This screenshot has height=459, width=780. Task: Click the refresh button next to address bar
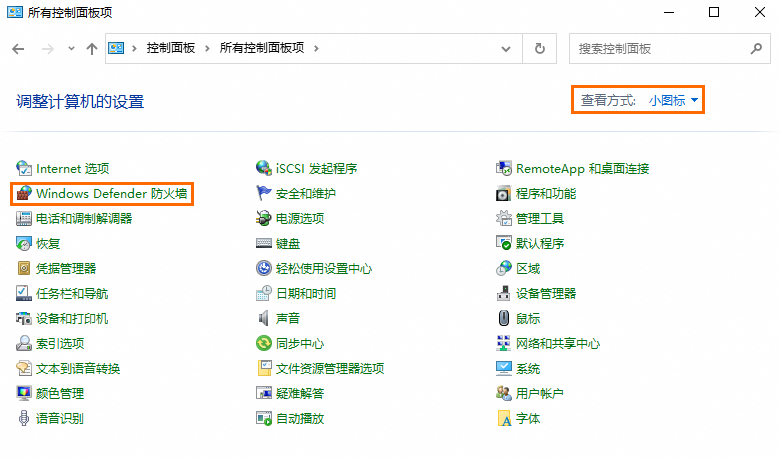(x=540, y=48)
